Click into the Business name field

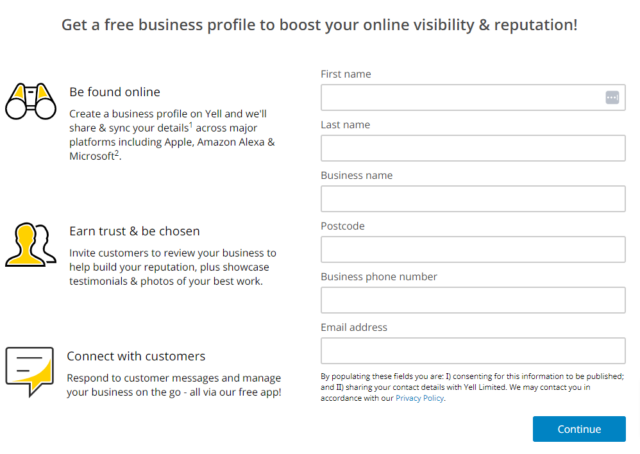pos(473,199)
